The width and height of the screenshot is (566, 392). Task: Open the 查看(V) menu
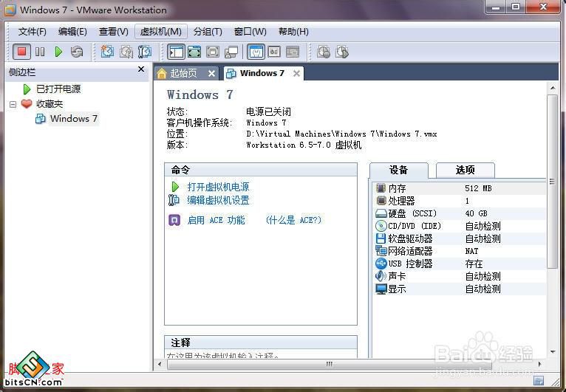[113, 32]
